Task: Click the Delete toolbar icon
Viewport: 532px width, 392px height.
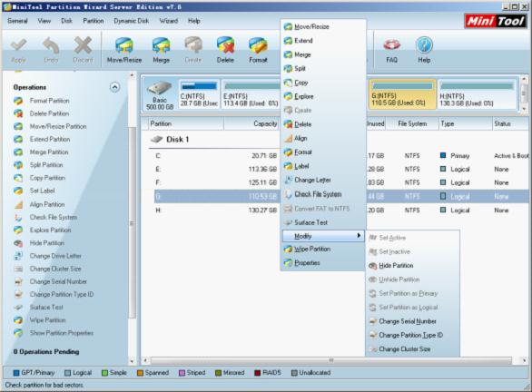Action: (226, 50)
